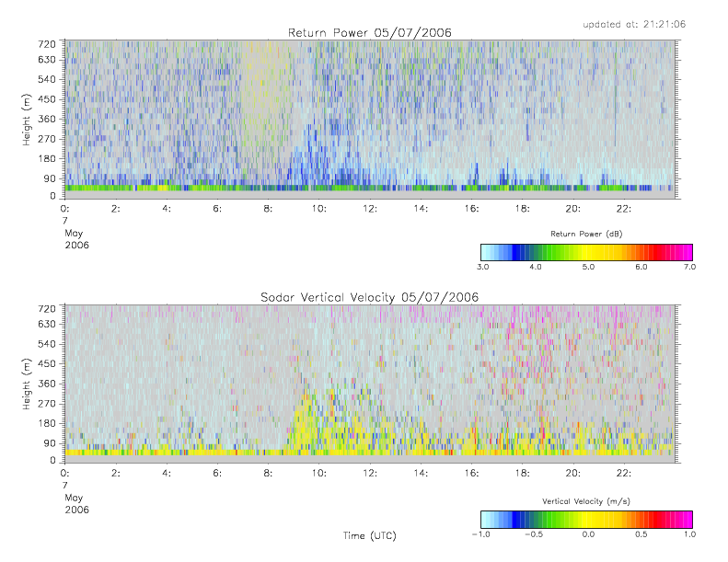Click the 3.0 tick under Return Power colorbar
Viewport: 728px width, 562px height.
(483, 267)
